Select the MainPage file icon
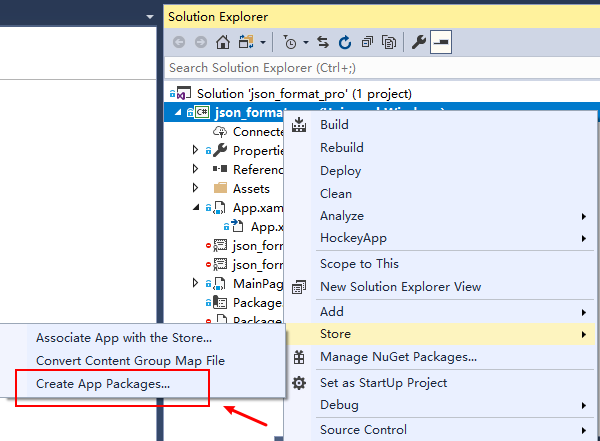The image size is (600, 441). (x=220, y=284)
